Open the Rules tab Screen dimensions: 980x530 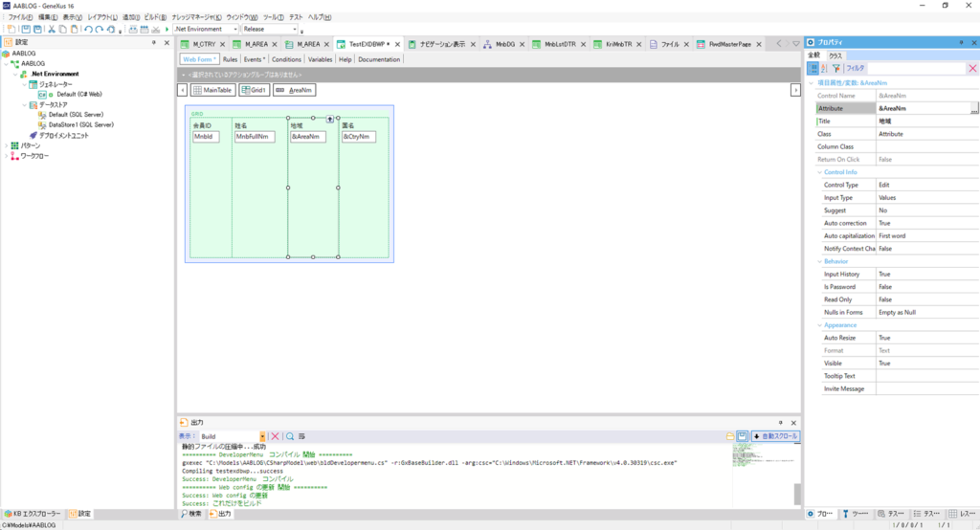pyautogui.click(x=230, y=59)
